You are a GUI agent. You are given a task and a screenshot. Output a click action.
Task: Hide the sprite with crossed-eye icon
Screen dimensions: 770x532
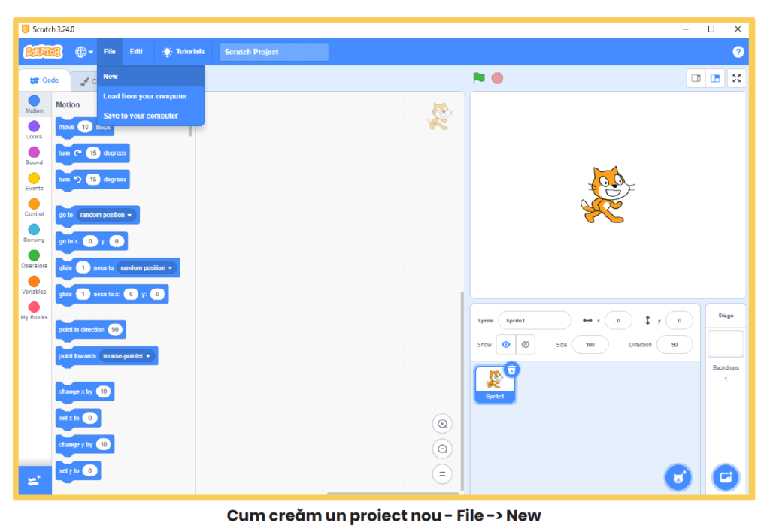(x=526, y=345)
